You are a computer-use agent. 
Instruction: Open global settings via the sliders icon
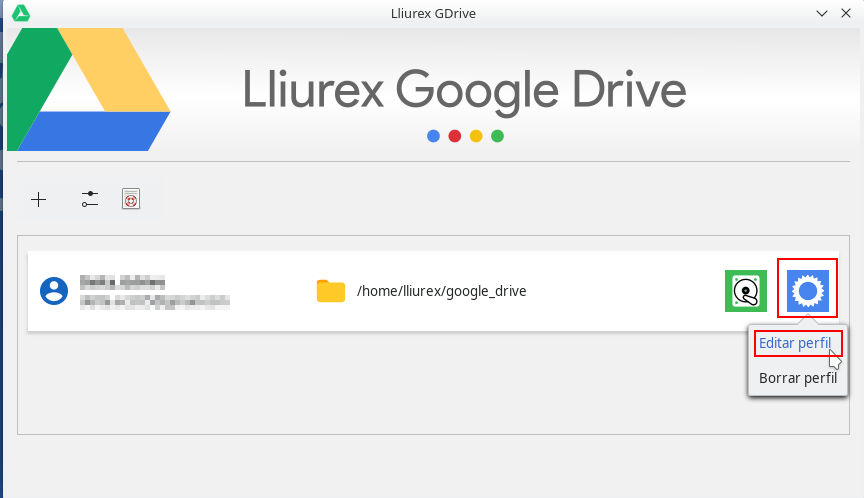[90, 200]
